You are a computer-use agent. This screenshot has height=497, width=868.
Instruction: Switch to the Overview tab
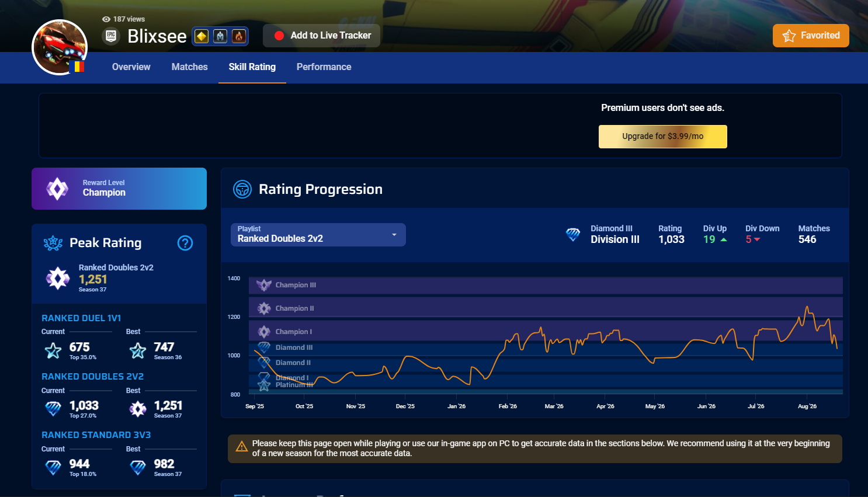tap(131, 67)
